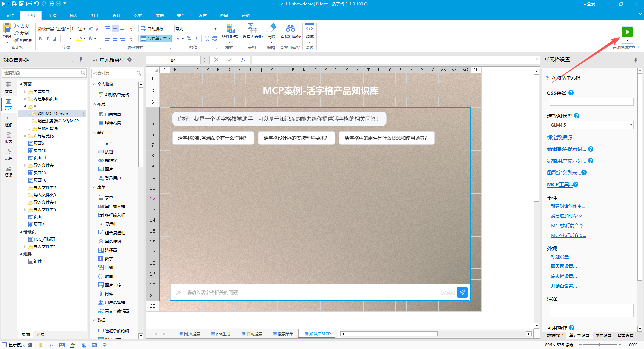Click the Paste clipboard icon
The image size is (644, 349).
pos(7,29)
